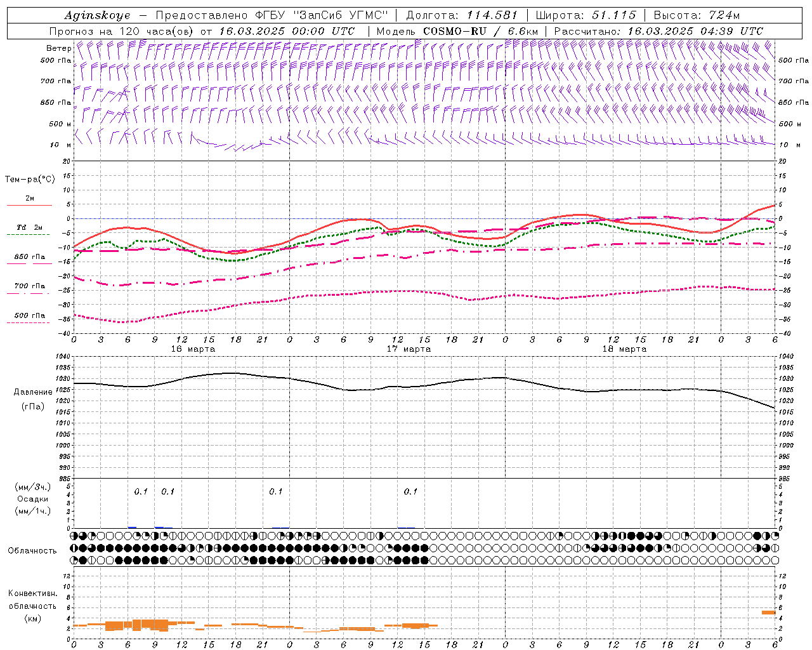The height and width of the screenshot is (650, 812).
Task: Click the 500 м wind level label on left
Action: (60, 124)
